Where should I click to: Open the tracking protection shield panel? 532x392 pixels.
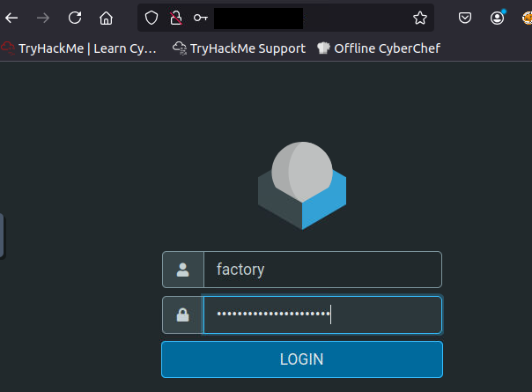pyautogui.click(x=151, y=18)
